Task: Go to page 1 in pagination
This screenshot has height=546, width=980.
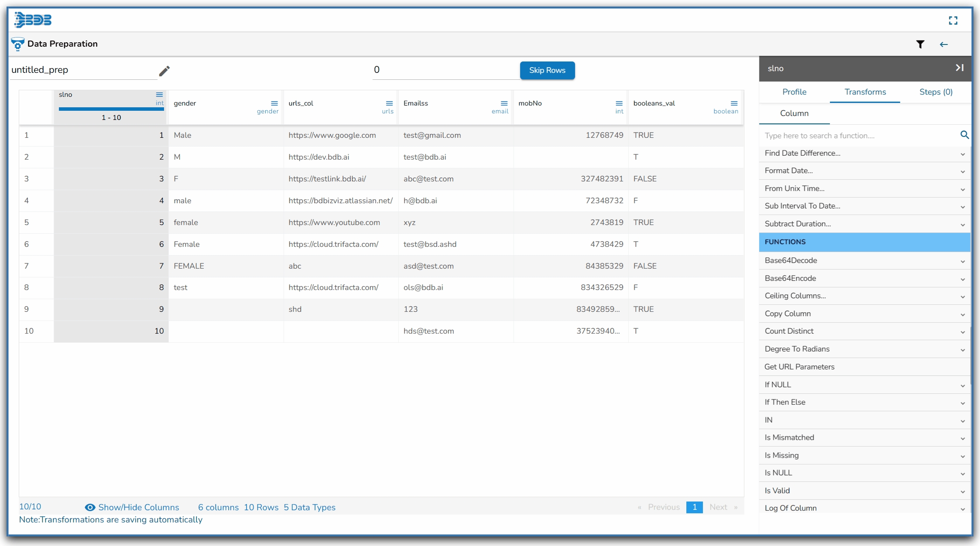Action: [x=694, y=507]
